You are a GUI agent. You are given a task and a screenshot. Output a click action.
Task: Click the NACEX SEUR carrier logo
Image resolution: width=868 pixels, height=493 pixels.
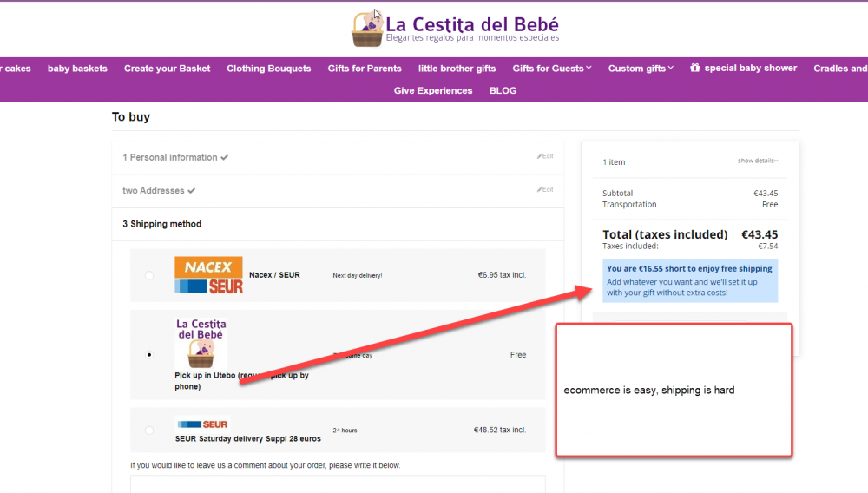(208, 275)
